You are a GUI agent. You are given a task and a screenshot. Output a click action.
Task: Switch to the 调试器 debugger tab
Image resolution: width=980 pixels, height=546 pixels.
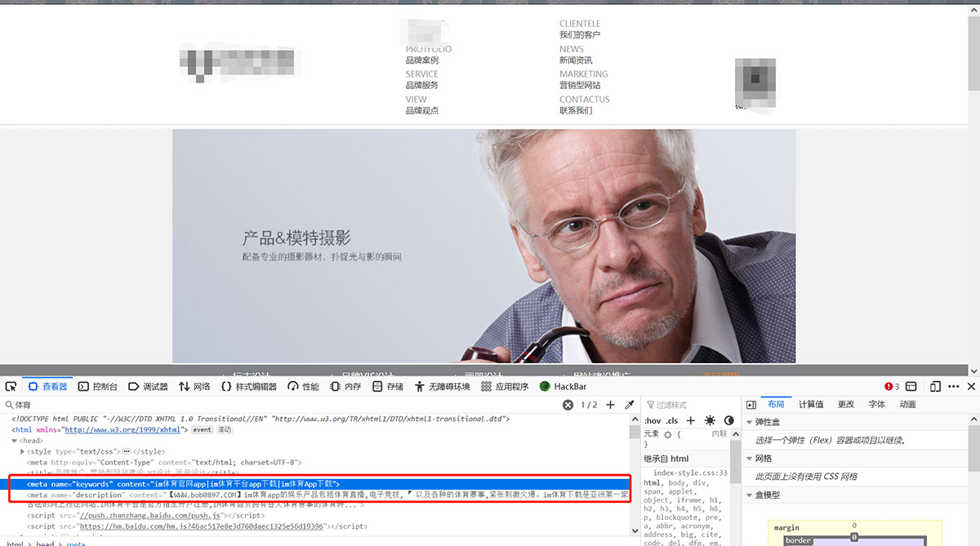148,386
